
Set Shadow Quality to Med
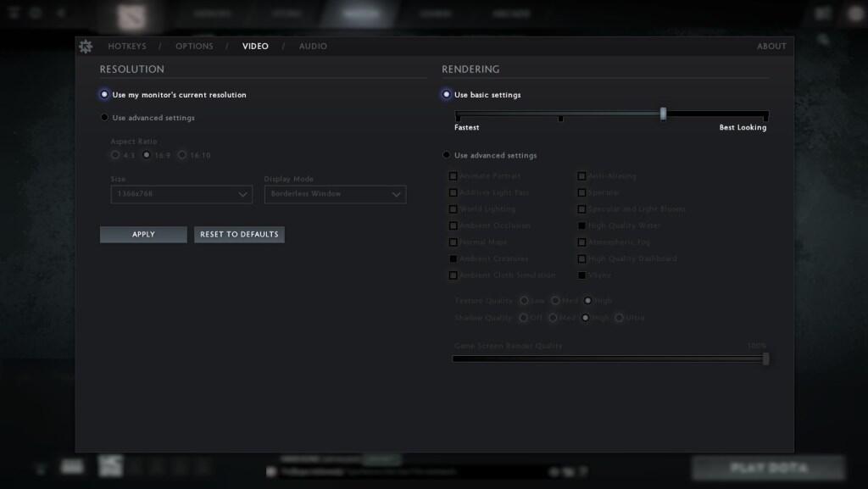(x=553, y=318)
